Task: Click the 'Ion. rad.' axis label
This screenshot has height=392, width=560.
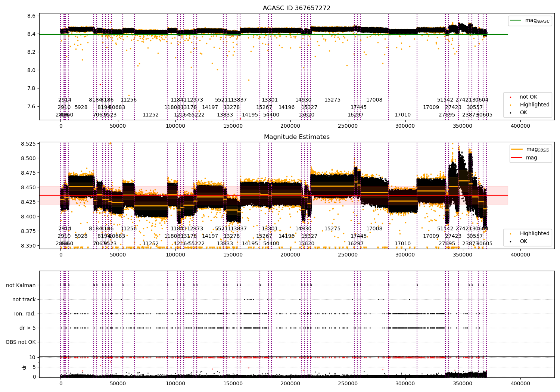Action: click(25, 314)
